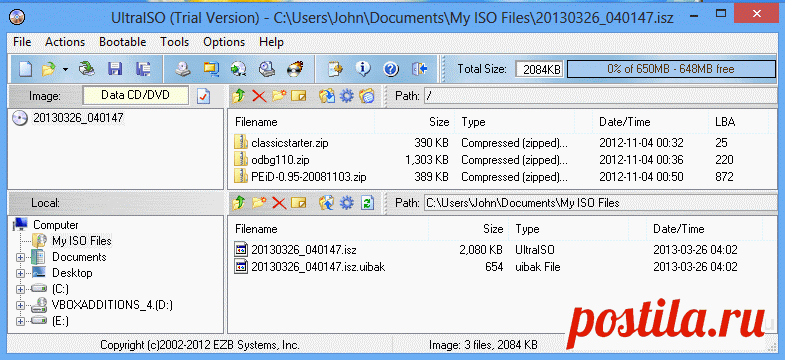Click the red X delete icon in the image pane
The width and height of the screenshot is (785, 360).
coord(259,96)
